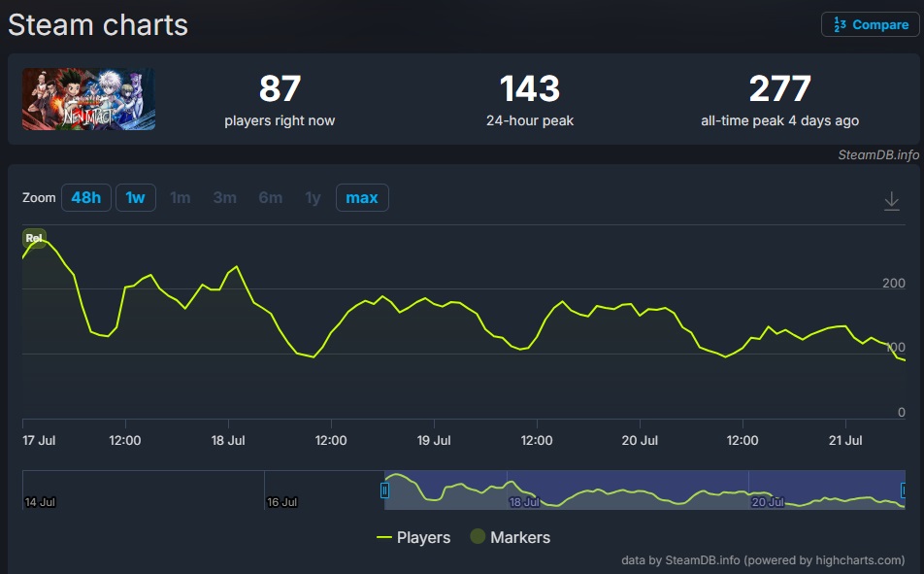
Task: Click the 19 Jul axis label
Action: click(434, 440)
